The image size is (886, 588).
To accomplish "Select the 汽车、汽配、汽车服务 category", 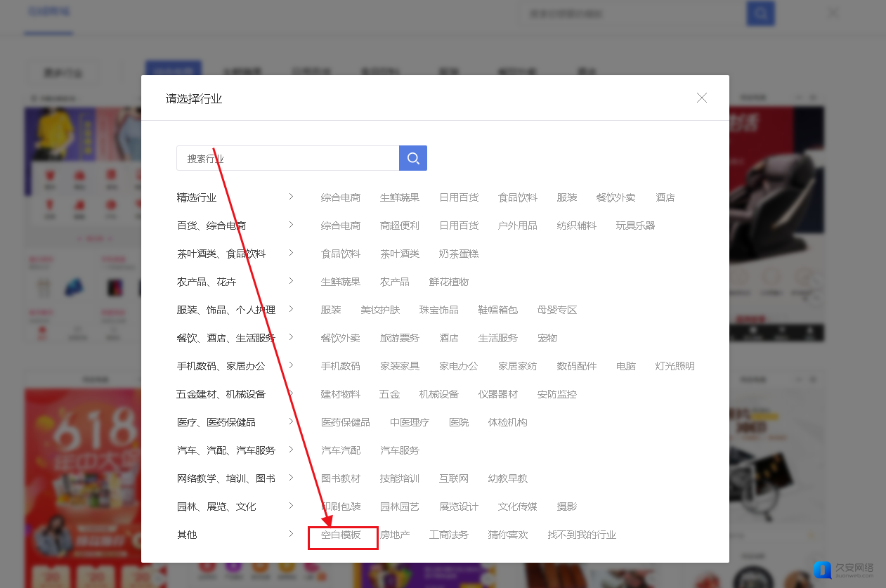I will coord(226,450).
